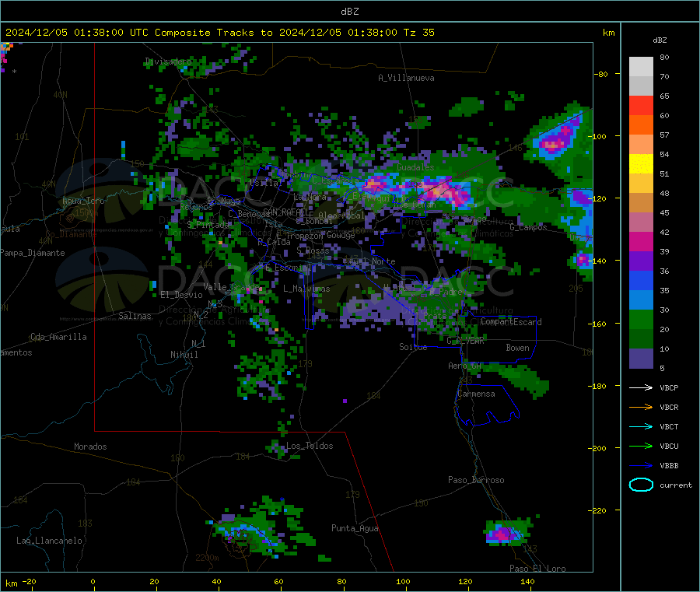Click the A_Villanueva place label
The width and height of the screenshot is (700, 592).
(x=406, y=78)
